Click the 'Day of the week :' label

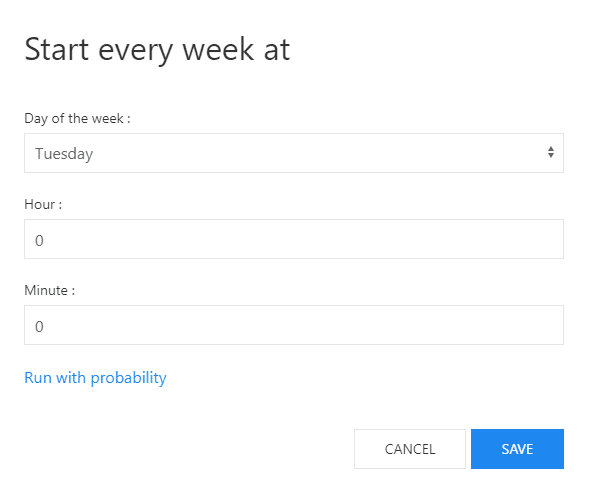pos(77,119)
